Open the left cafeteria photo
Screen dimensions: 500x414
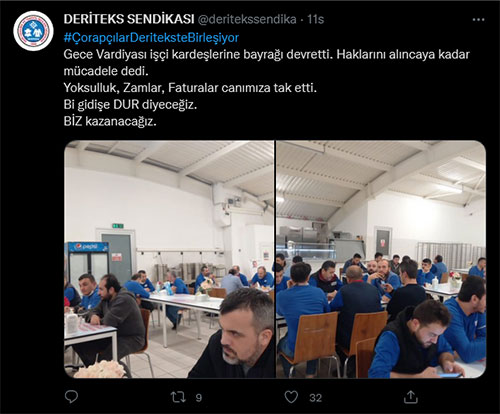(x=169, y=259)
